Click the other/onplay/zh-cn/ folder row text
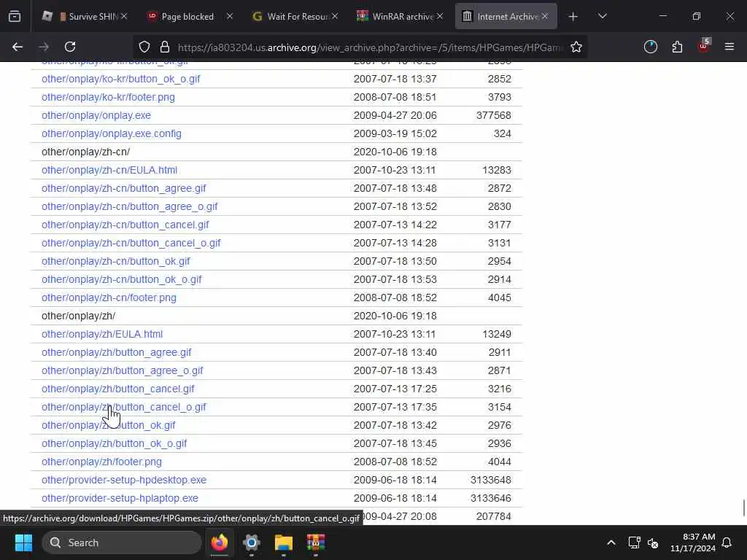The image size is (747, 560). coord(86,152)
